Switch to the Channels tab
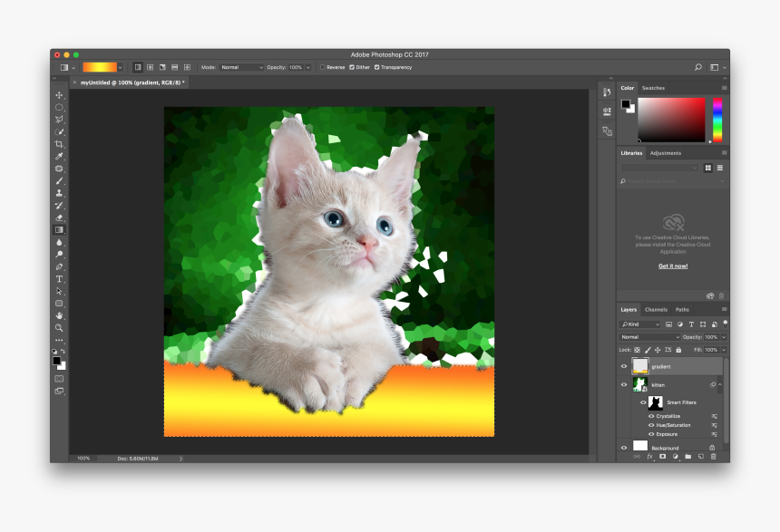The image size is (780, 532). coord(656,309)
